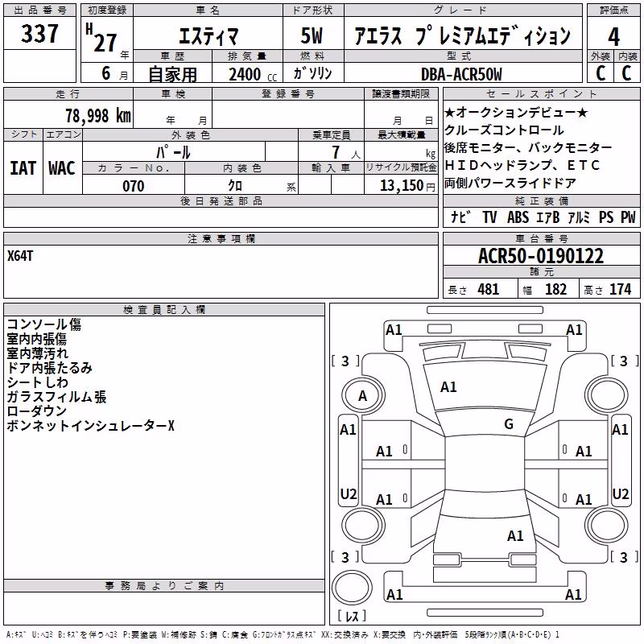Click equipment code ABS
The height and width of the screenshot is (644, 644).
518,217
